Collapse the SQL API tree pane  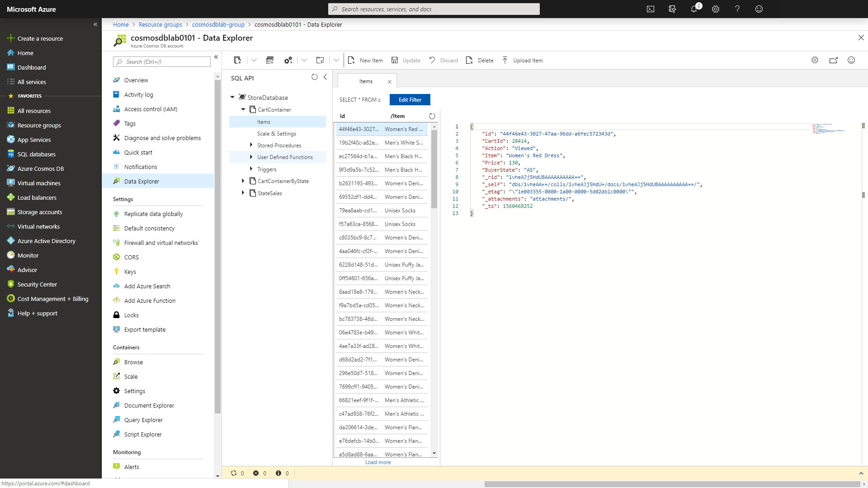point(325,77)
